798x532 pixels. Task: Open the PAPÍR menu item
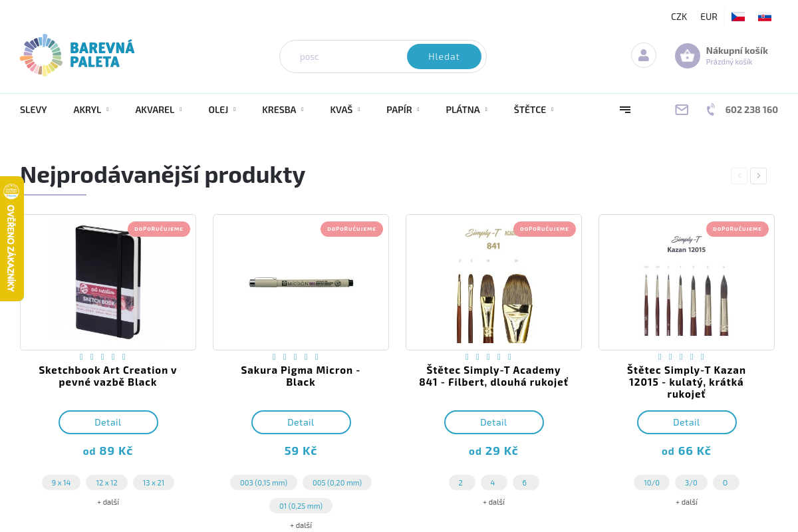[402, 110]
